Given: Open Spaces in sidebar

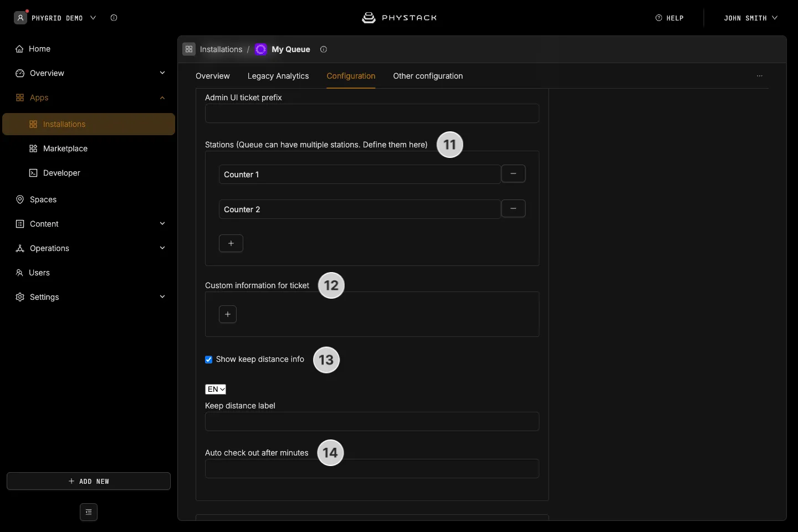Looking at the screenshot, I should pyautogui.click(x=89, y=199).
